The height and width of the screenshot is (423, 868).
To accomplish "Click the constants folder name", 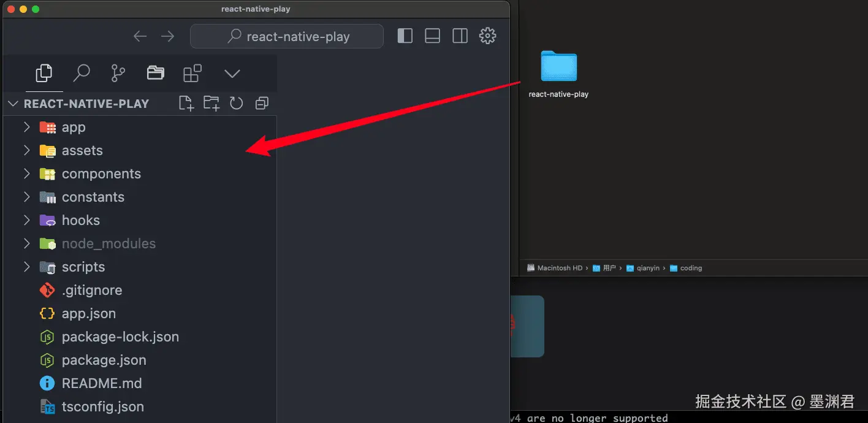I will click(93, 197).
